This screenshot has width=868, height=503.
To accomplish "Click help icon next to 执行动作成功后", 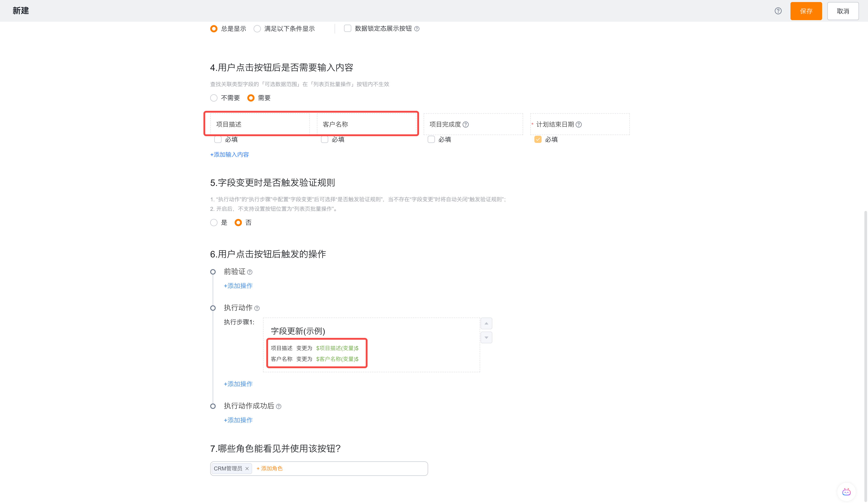I will (x=279, y=406).
